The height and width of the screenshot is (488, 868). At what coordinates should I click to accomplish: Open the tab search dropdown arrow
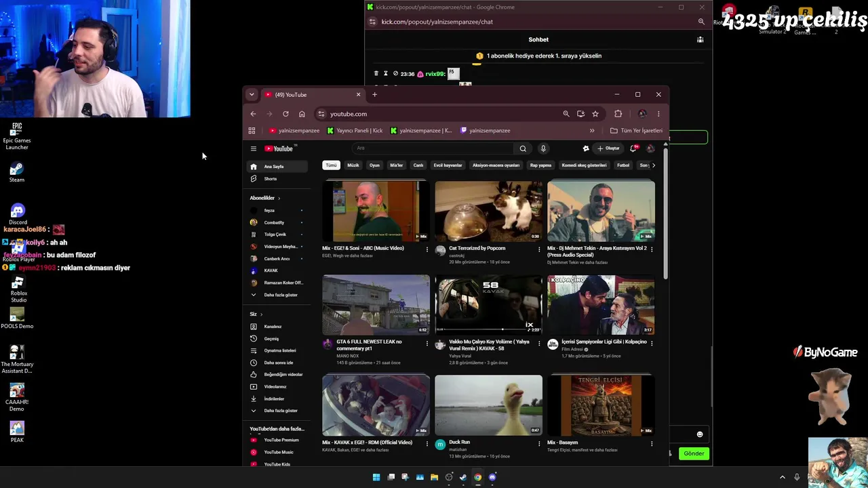(x=252, y=95)
